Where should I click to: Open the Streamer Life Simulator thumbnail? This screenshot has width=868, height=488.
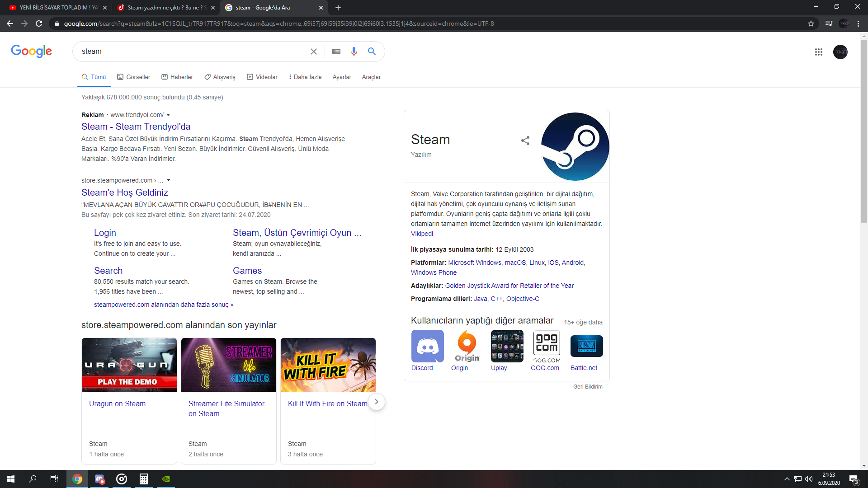229,365
